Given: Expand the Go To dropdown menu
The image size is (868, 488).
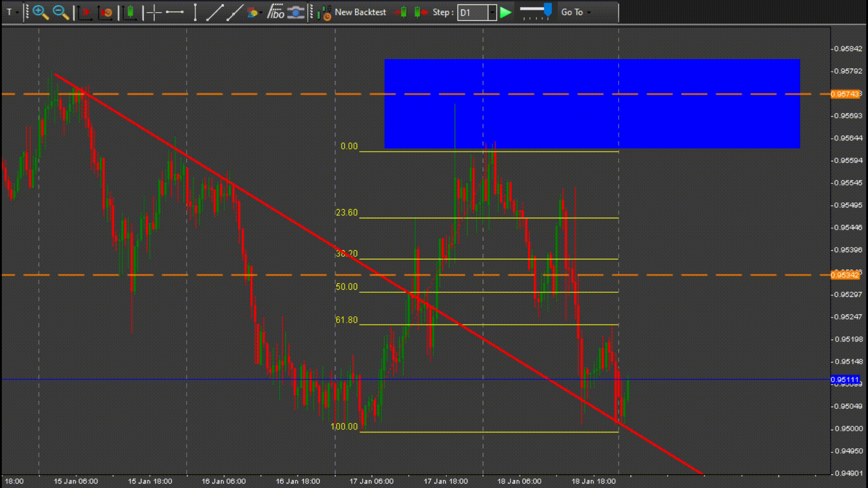Looking at the screenshot, I should coord(589,12).
